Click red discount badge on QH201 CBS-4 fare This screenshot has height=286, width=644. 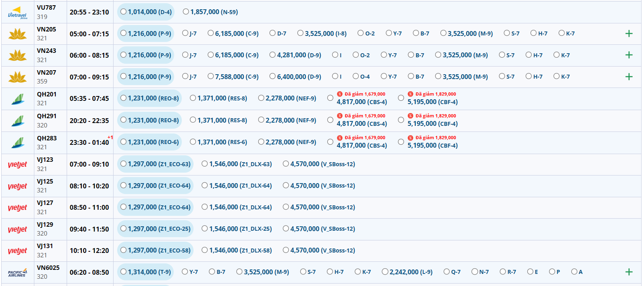pyautogui.click(x=340, y=94)
